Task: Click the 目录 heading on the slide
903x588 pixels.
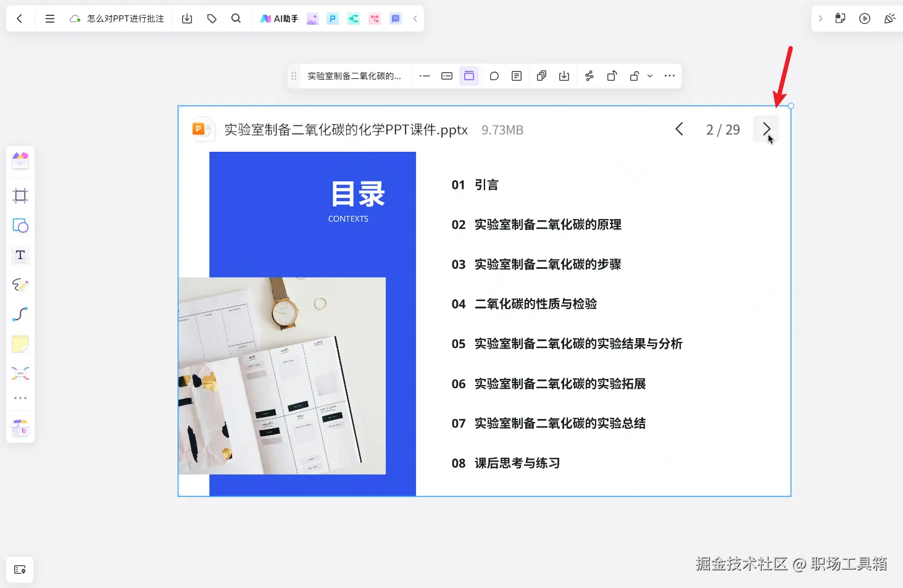Action: pyautogui.click(x=358, y=194)
